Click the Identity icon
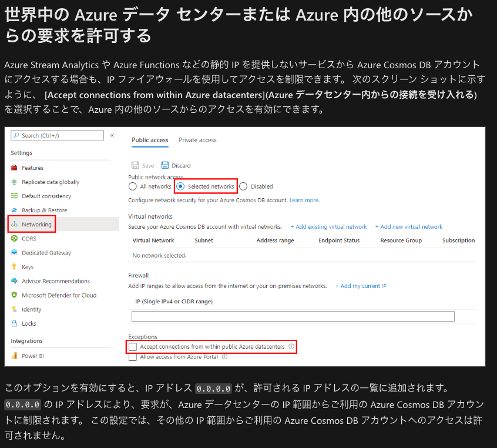This screenshot has width=497, height=448. 14,309
